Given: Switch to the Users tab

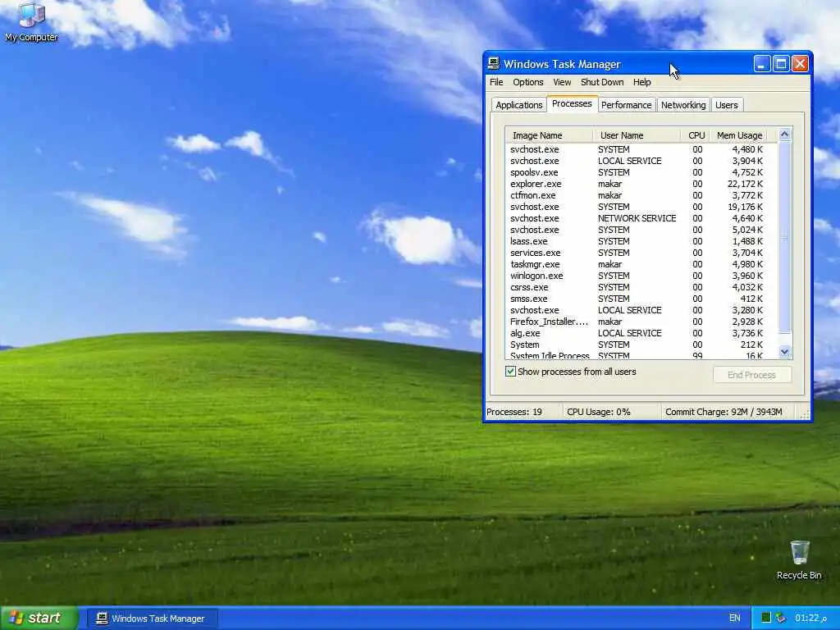Looking at the screenshot, I should coord(727,105).
